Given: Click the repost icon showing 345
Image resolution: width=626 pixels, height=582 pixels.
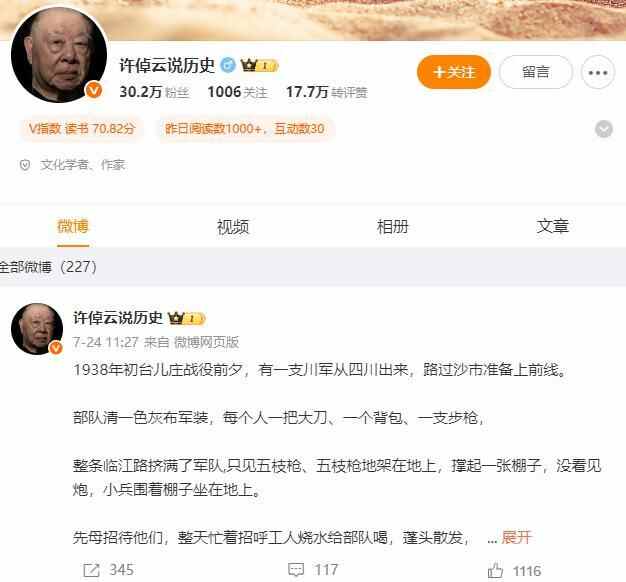Looking at the screenshot, I should (x=91, y=570).
